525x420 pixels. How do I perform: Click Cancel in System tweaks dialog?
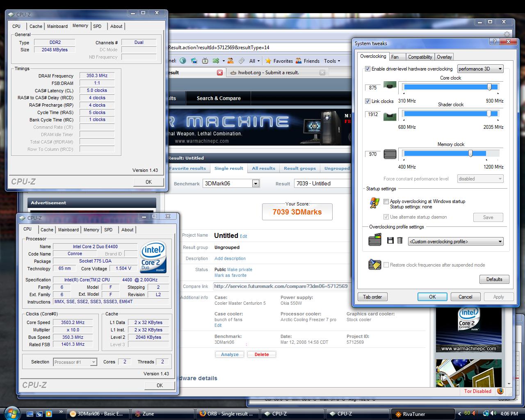[466, 297]
